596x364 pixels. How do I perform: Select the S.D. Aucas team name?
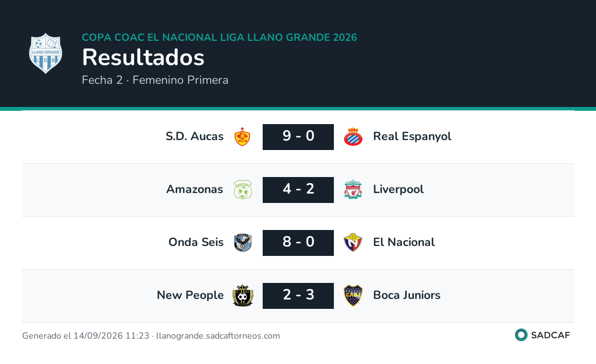point(195,136)
